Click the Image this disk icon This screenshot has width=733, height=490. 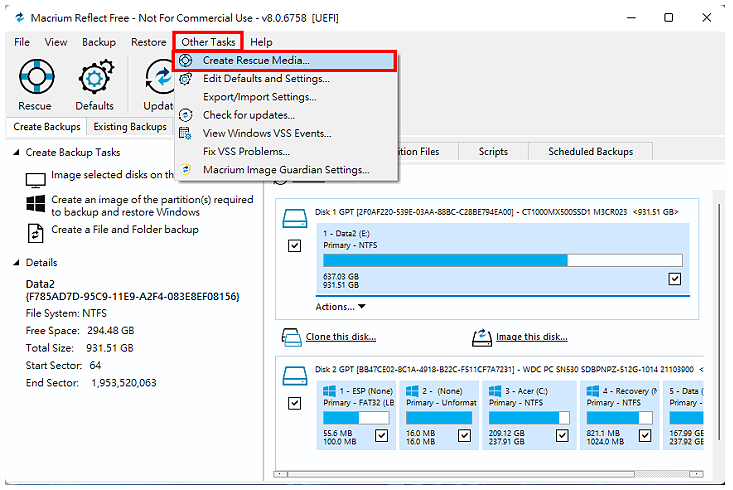pos(481,337)
